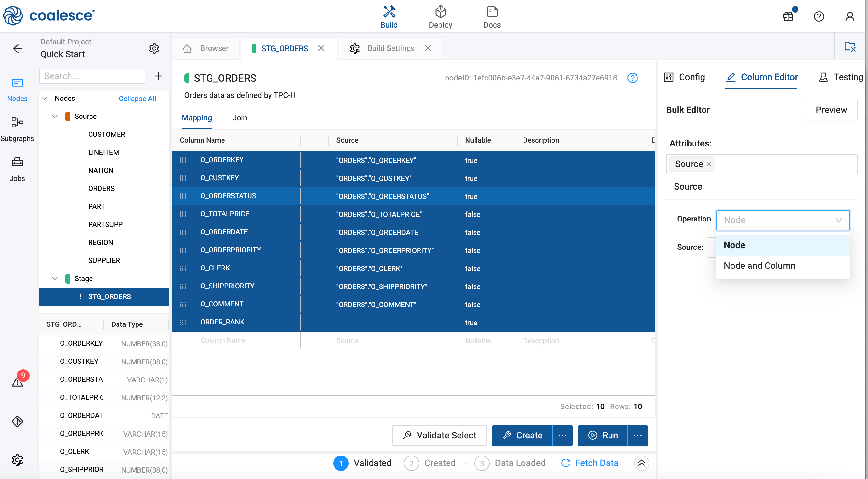Click Validate Select button
Screen dimensions: 868x479
pyautogui.click(x=439, y=435)
